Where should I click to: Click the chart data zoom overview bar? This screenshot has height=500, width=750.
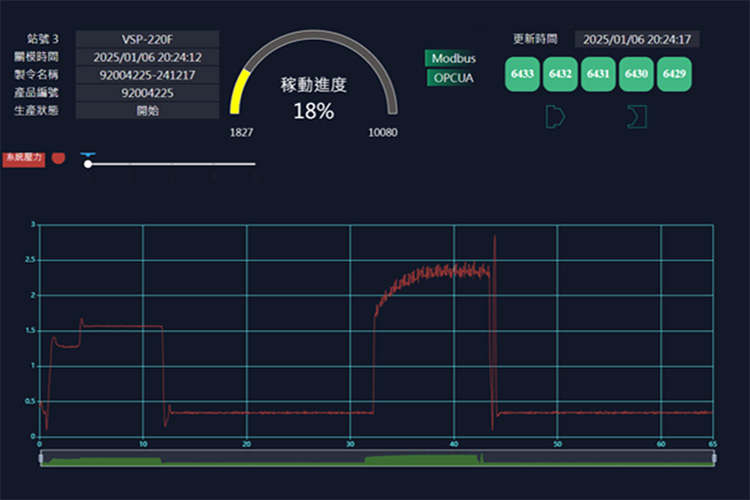point(376,458)
